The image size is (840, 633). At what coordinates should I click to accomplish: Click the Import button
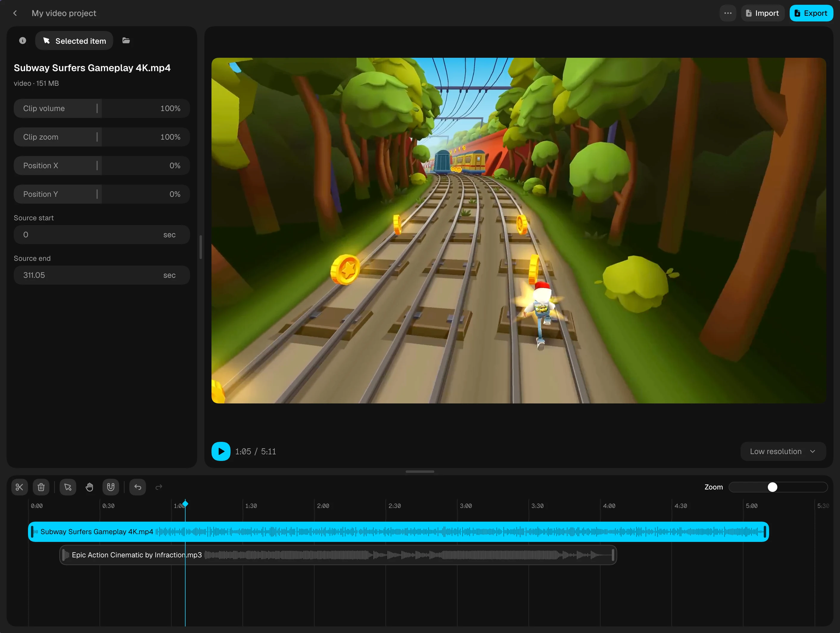pyautogui.click(x=763, y=13)
